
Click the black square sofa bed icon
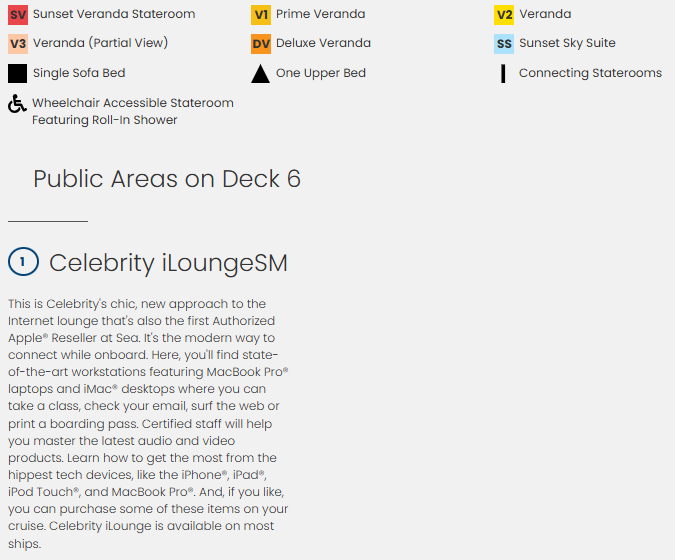click(x=18, y=73)
